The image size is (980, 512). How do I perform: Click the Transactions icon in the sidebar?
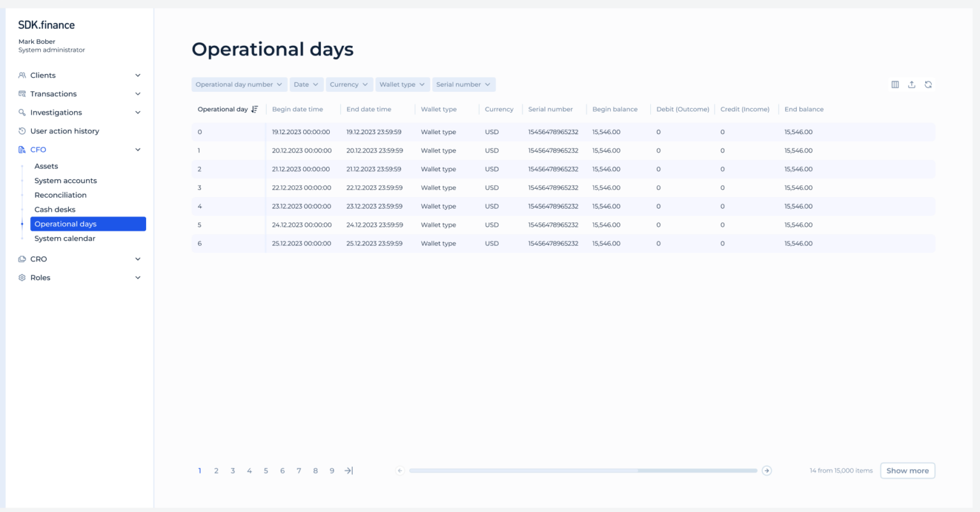21,94
